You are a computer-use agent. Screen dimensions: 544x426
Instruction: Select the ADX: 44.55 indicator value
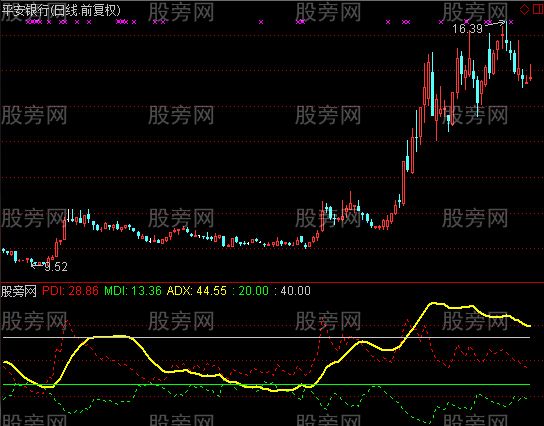coord(197,290)
